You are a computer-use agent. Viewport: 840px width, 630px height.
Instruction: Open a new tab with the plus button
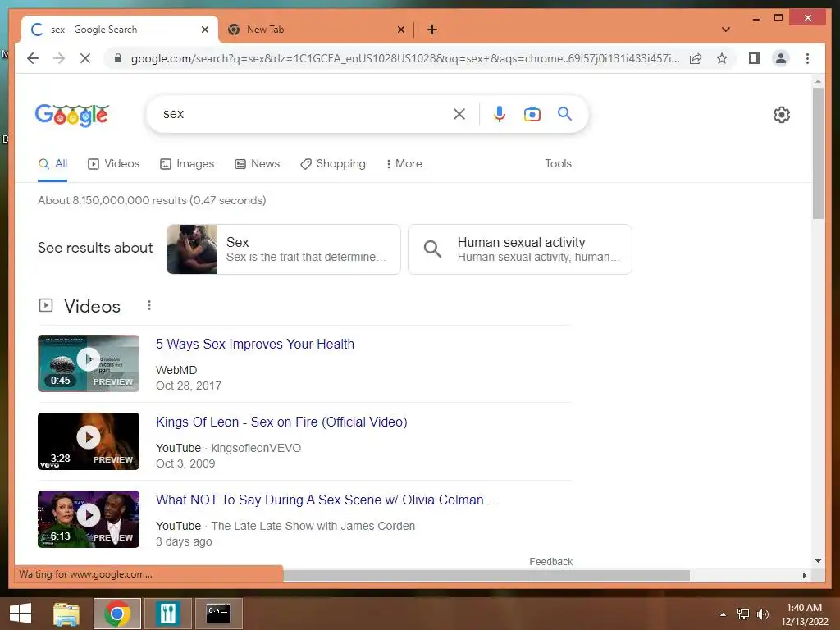431,30
